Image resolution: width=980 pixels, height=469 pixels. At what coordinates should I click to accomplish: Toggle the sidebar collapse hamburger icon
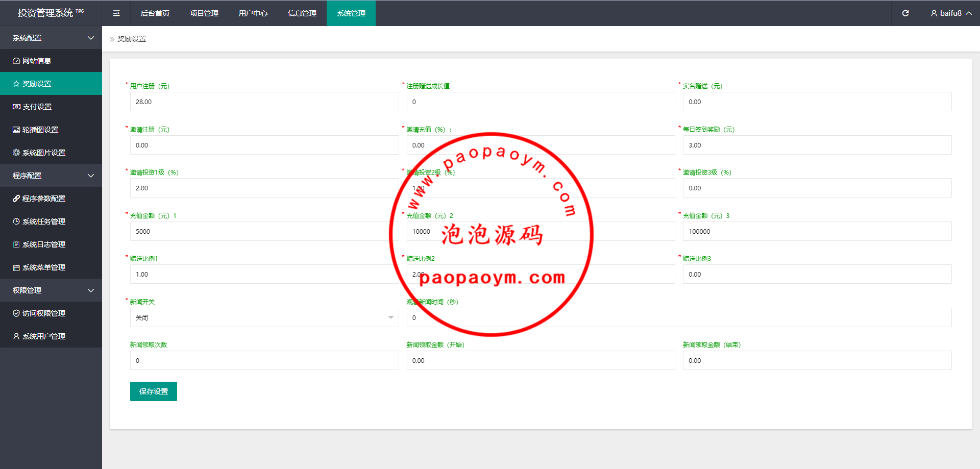click(116, 13)
